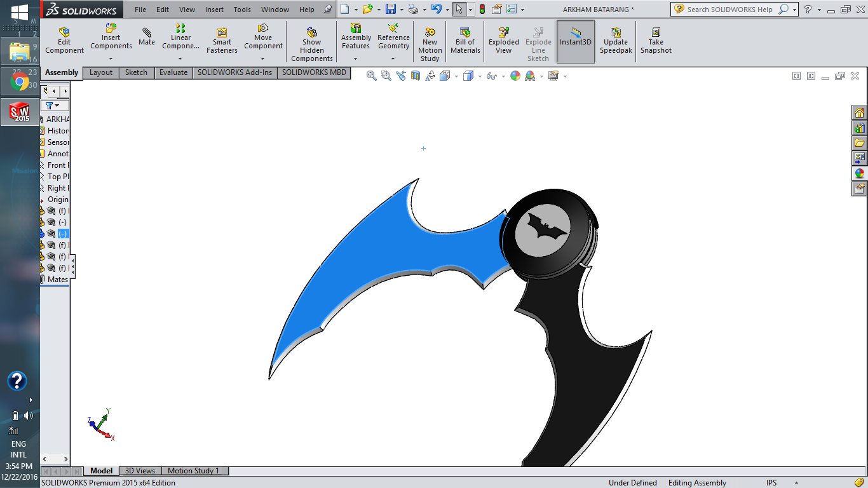Screen dimensions: 868x488
Task: Click the Rebuild traffic light icon
Action: coord(482,9)
